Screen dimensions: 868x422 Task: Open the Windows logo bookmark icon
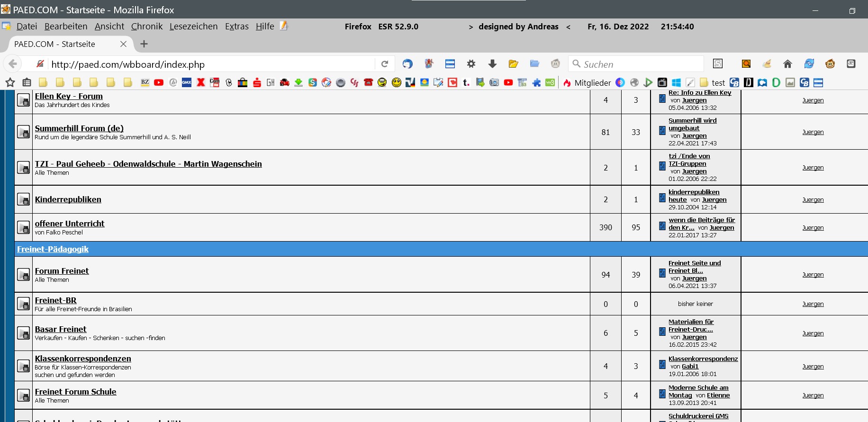[676, 82]
